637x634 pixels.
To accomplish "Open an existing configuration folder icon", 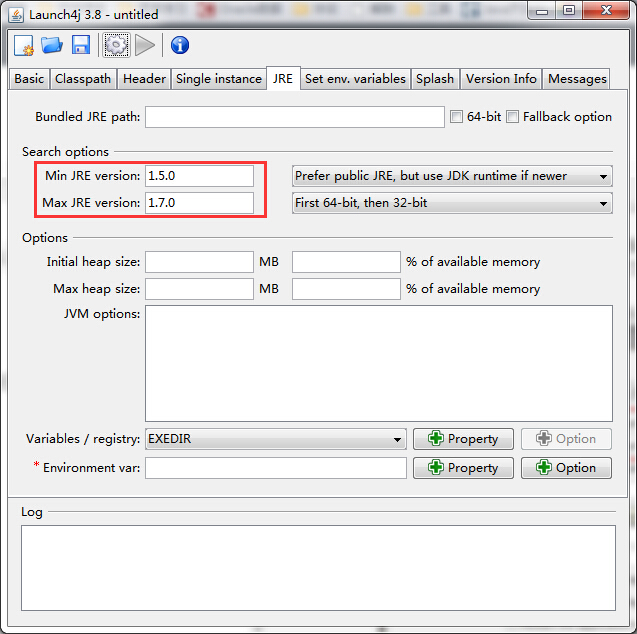I will pos(52,45).
